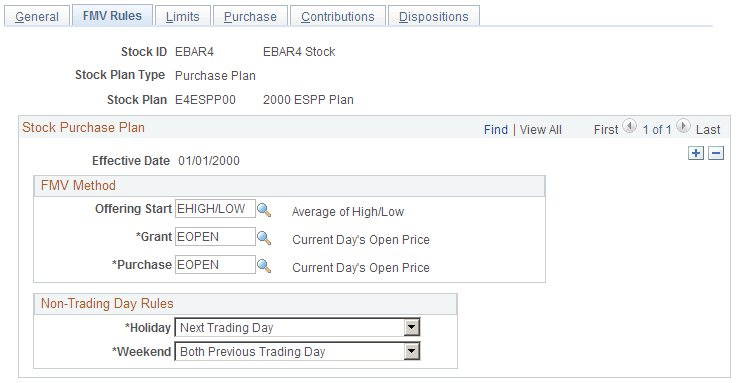741x383 pixels.
Task: Click the Find link
Action: pyautogui.click(x=496, y=130)
